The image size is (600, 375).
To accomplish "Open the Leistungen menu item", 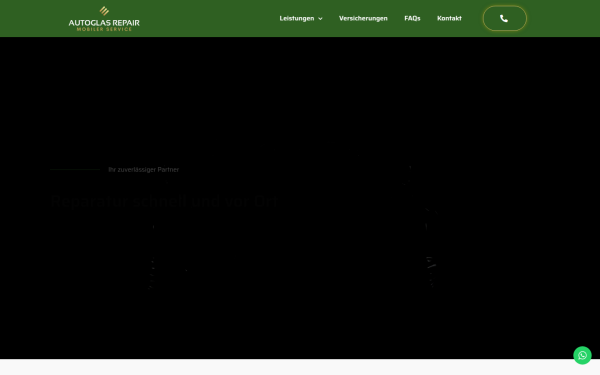I will tap(297, 18).
